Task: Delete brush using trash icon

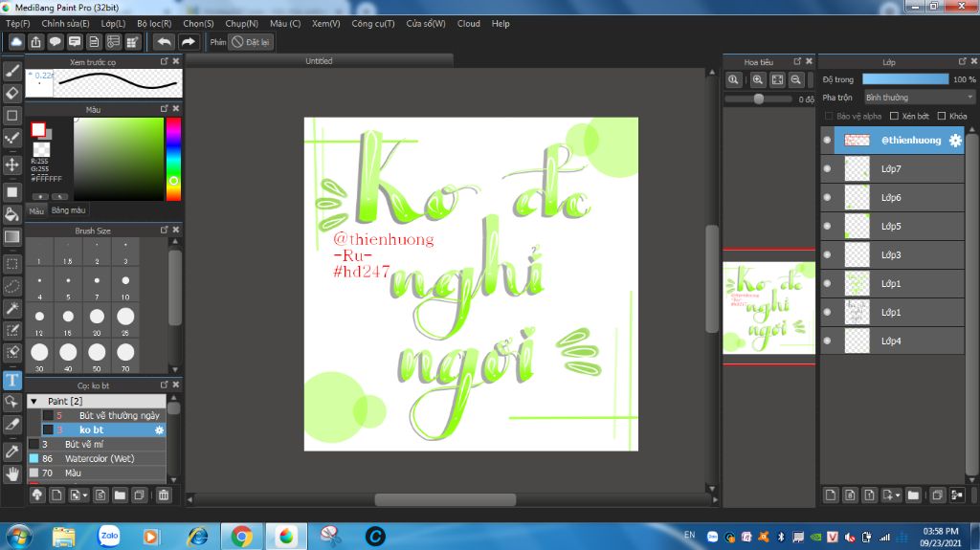Action: pyautogui.click(x=163, y=495)
